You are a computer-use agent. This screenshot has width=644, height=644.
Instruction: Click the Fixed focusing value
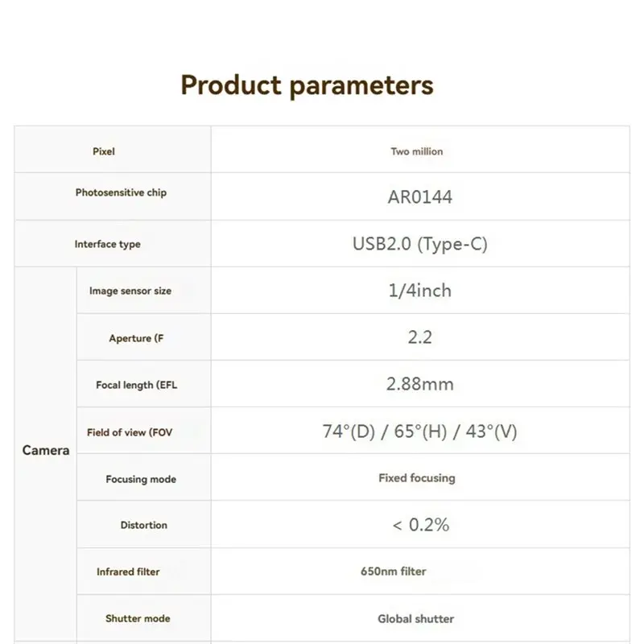(416, 478)
